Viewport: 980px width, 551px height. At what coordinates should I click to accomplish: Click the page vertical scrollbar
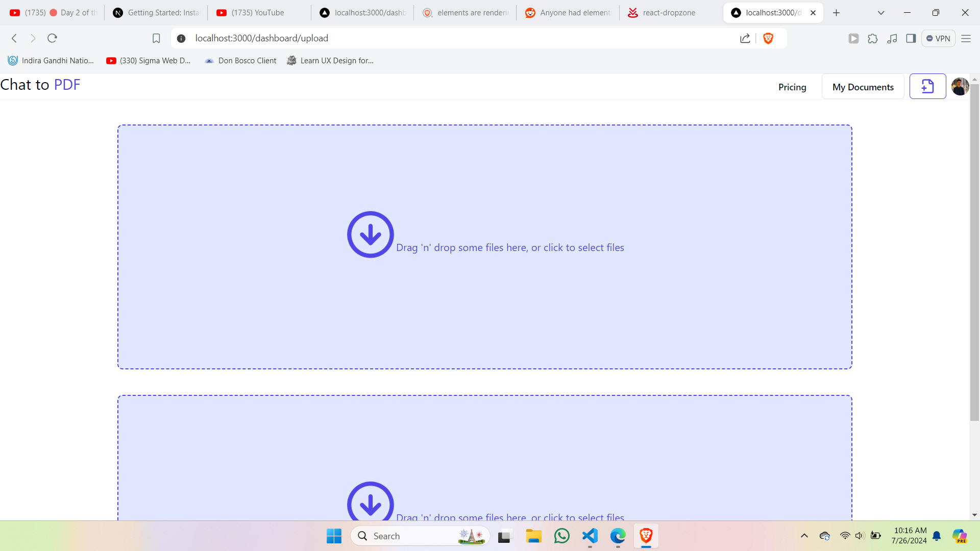[x=974, y=253]
